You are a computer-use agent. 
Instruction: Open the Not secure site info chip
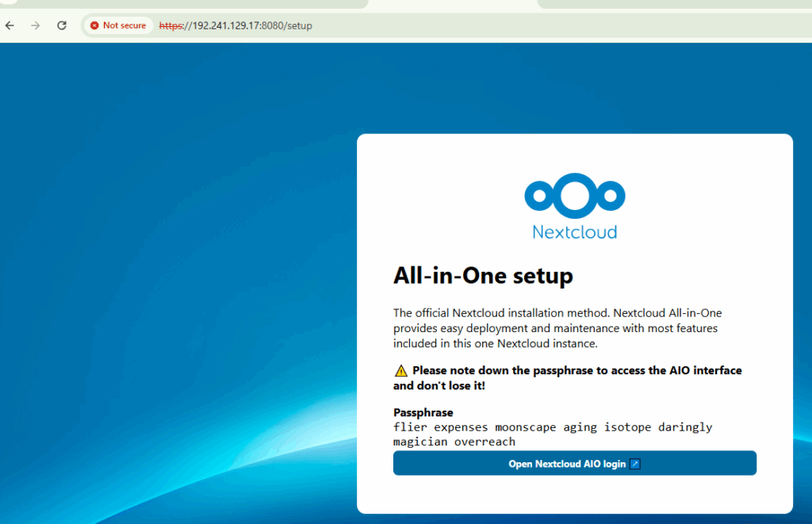tap(118, 25)
